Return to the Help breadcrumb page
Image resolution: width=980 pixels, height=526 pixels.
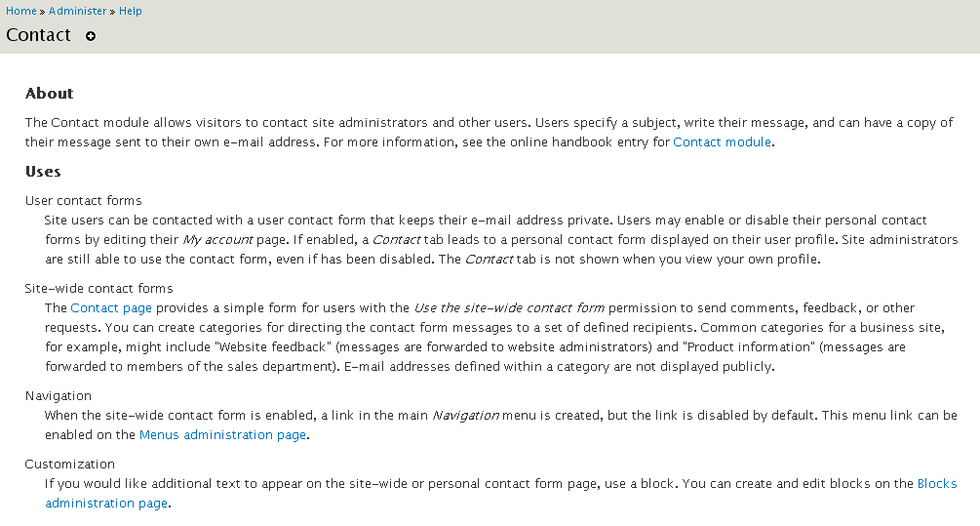[x=131, y=11]
